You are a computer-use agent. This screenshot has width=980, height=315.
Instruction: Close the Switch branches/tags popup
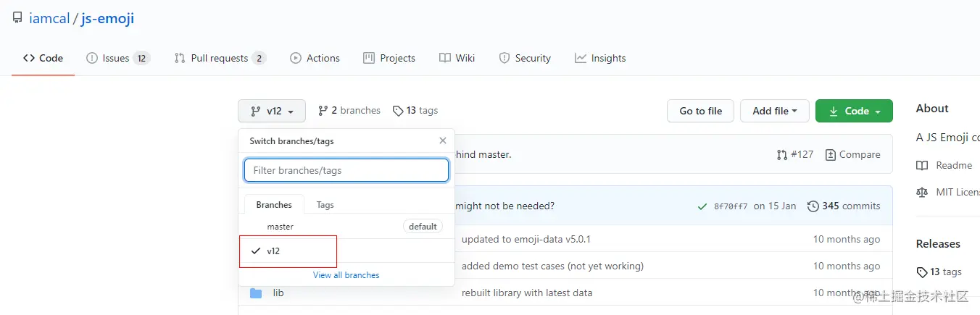point(443,141)
